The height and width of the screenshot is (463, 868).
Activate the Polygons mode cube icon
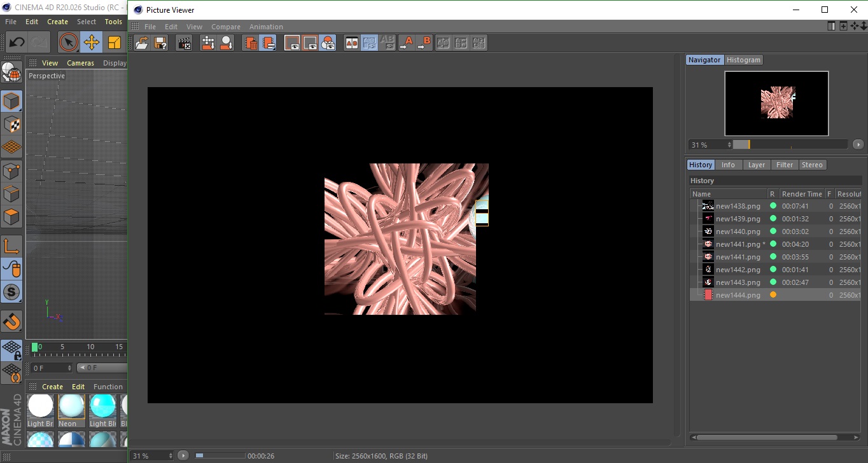tap(11, 218)
